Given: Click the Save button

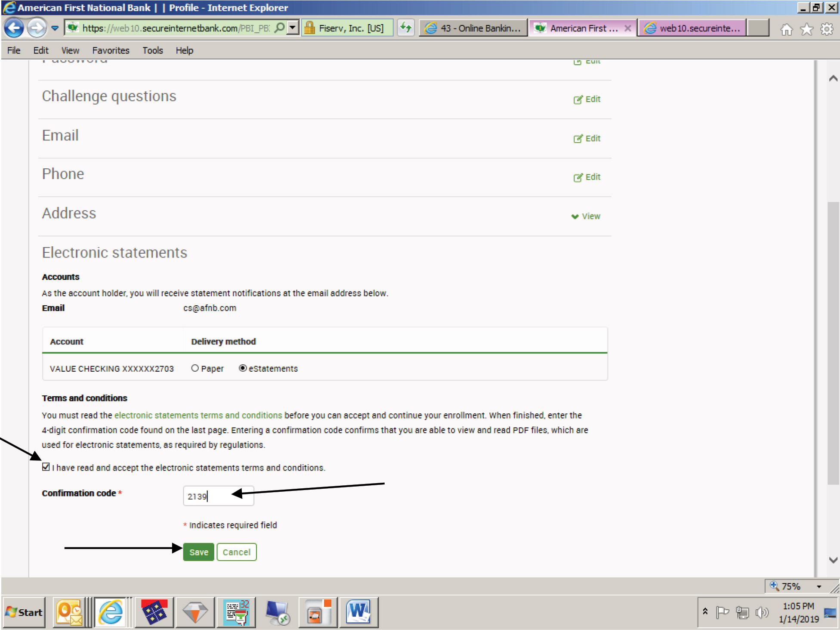Looking at the screenshot, I should (199, 551).
